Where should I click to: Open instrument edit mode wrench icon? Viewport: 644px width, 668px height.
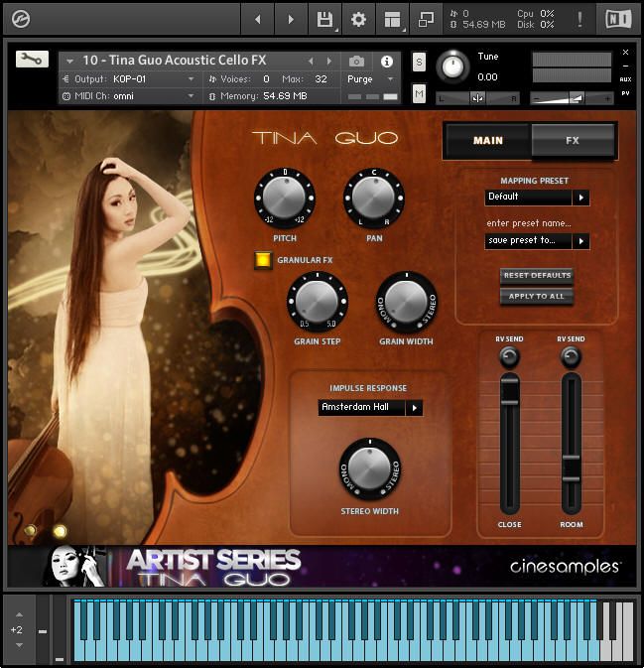click(32, 59)
